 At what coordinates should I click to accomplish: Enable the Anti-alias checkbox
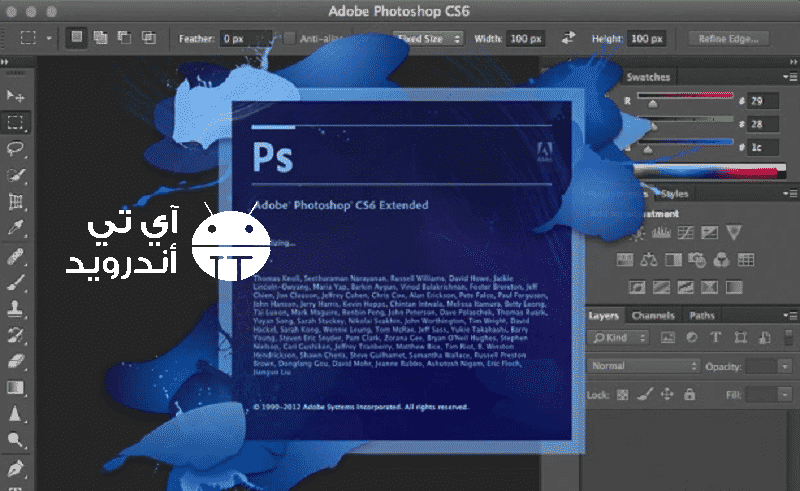click(x=289, y=38)
